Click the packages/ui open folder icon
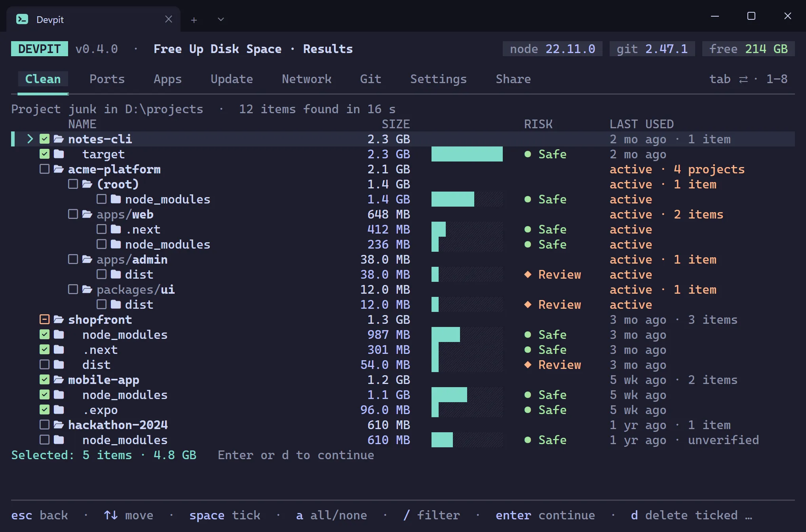806x532 pixels. (x=87, y=289)
